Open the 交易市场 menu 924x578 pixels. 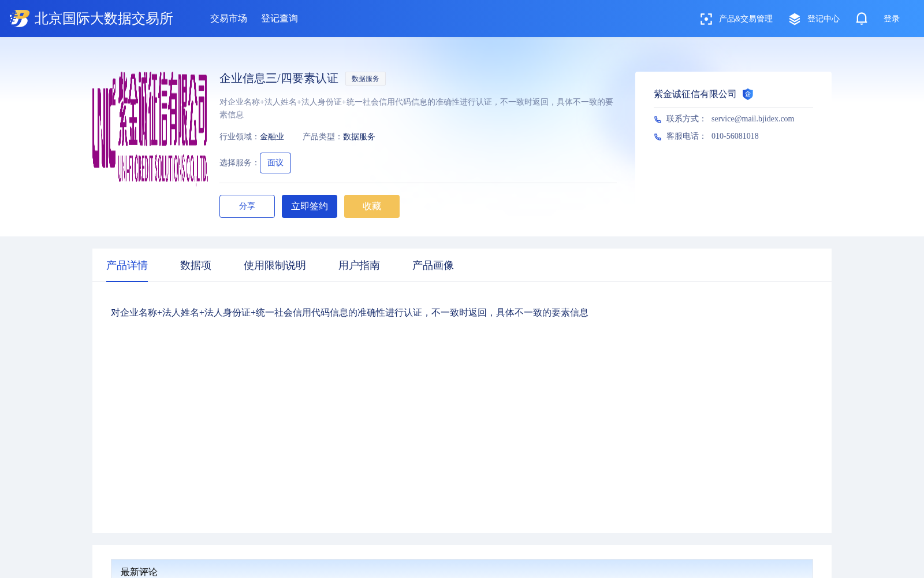tap(229, 18)
